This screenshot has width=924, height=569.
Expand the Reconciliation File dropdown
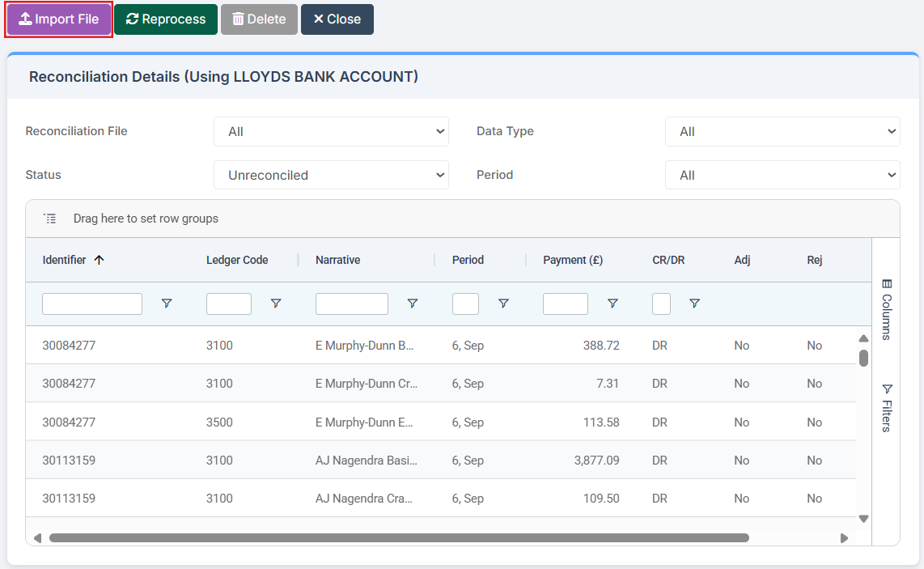point(331,131)
